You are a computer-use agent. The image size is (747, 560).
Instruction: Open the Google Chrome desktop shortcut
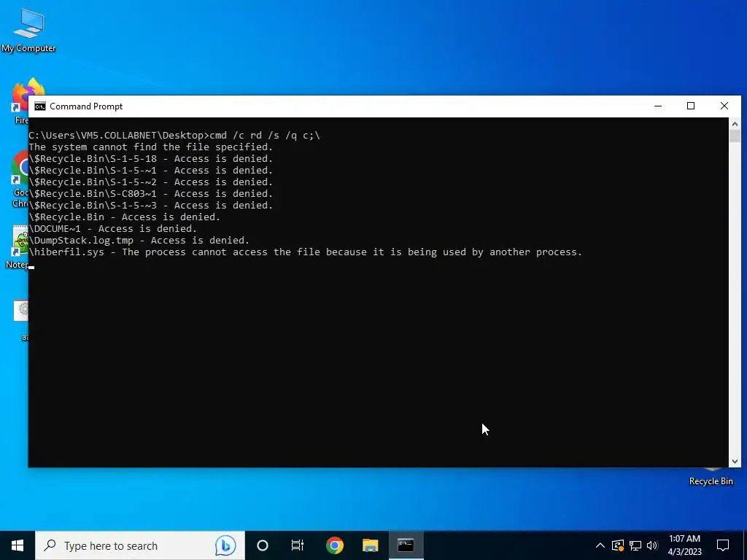tap(20, 179)
